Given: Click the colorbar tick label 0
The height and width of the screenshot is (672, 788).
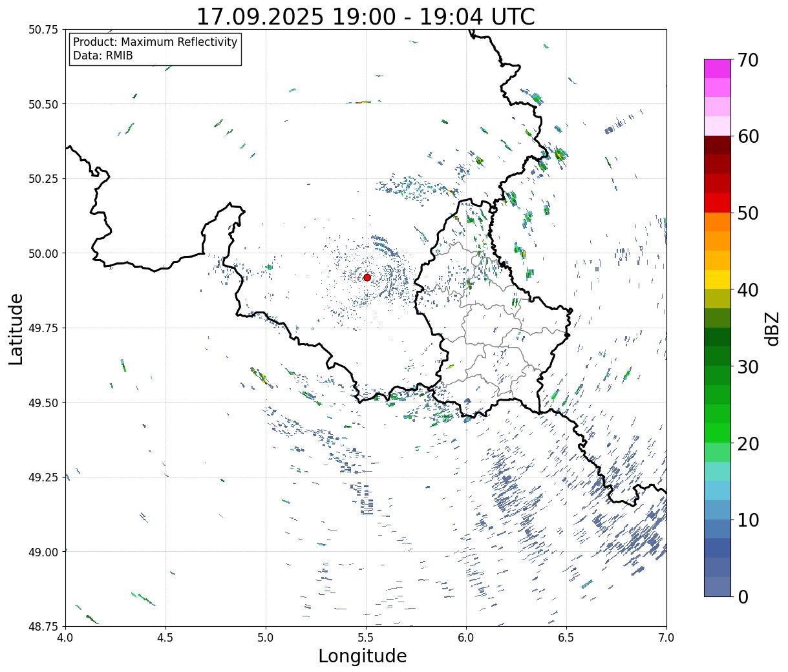Looking at the screenshot, I should (x=743, y=596).
